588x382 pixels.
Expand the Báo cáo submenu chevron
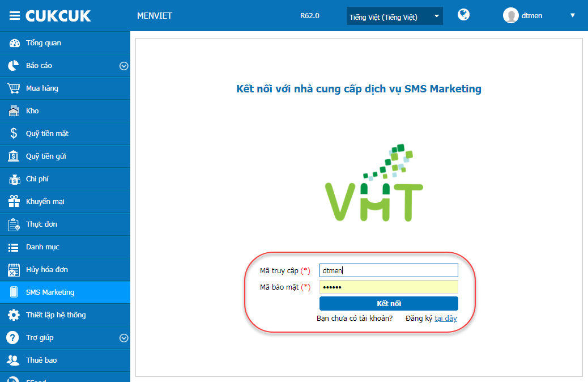click(x=123, y=66)
